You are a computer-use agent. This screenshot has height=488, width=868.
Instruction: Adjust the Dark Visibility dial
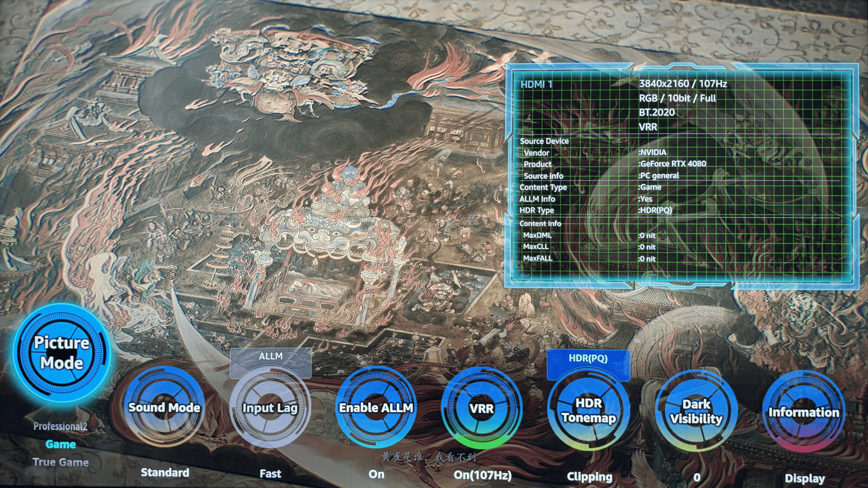[696, 411]
